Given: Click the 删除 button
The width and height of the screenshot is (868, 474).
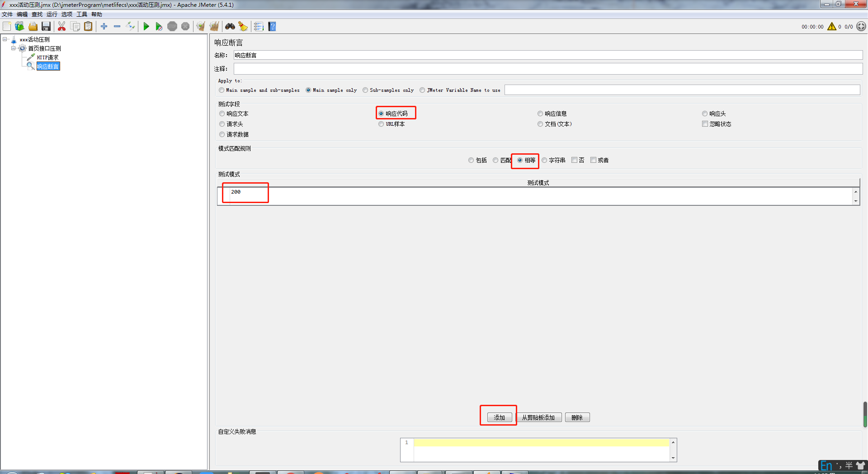Looking at the screenshot, I should point(577,417).
